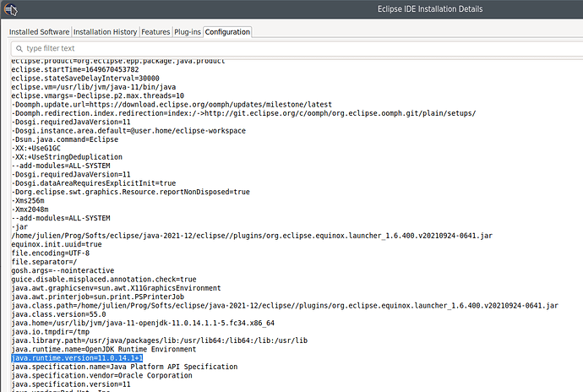Select the -Dosgi.instance.area.default line
Image resolution: width=583 pixels, height=392 pixels.
(x=128, y=131)
